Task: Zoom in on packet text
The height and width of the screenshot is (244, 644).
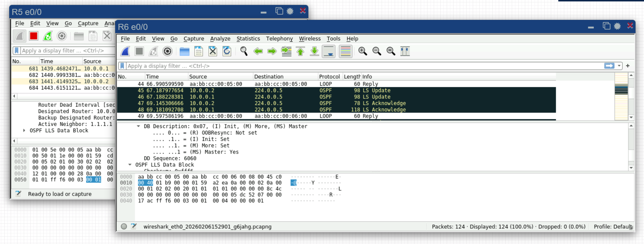Action: click(362, 52)
